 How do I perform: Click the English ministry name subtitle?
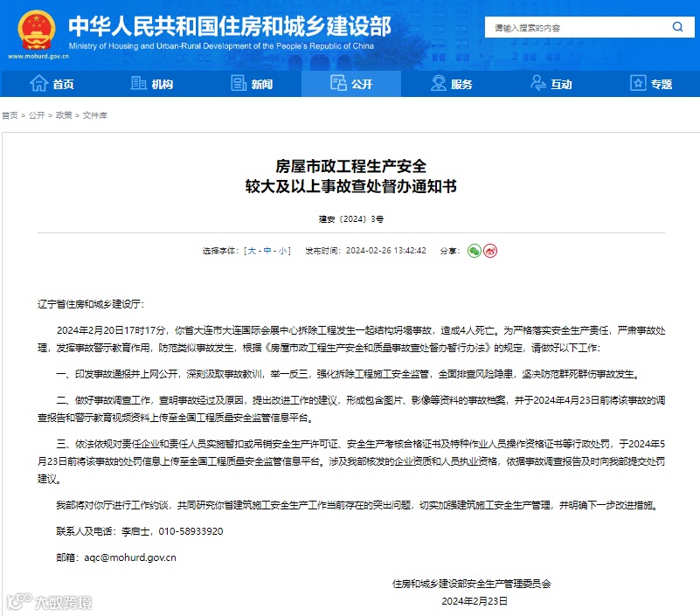click(221, 46)
